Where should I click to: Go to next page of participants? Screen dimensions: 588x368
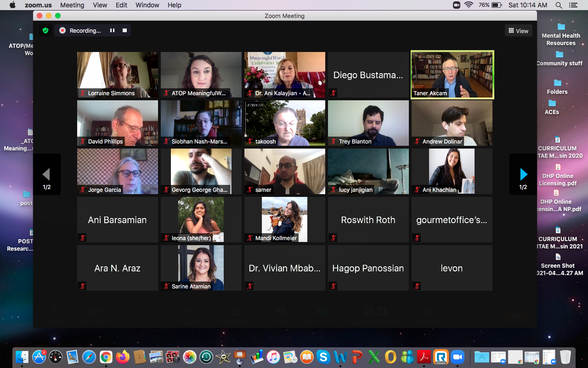pyautogui.click(x=523, y=174)
